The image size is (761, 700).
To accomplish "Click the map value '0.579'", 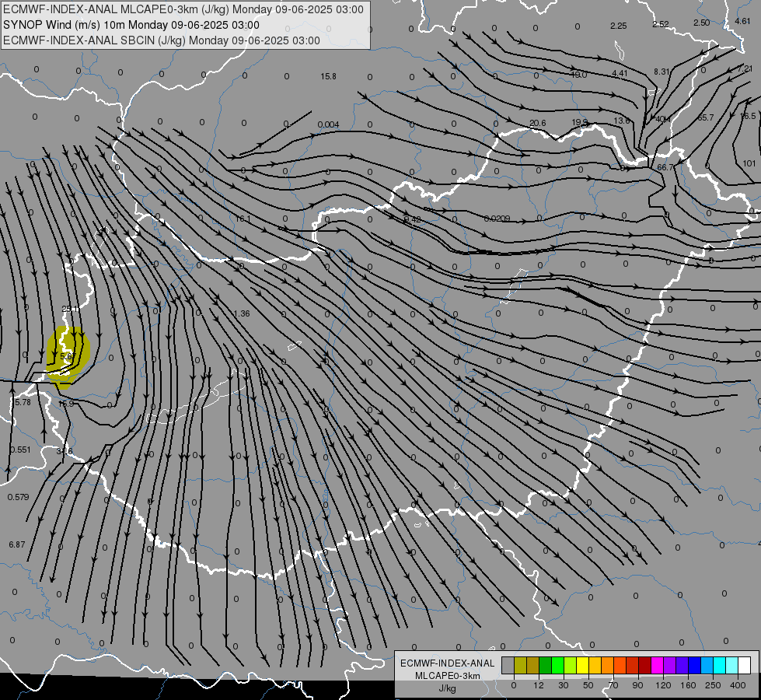I will (x=19, y=498).
